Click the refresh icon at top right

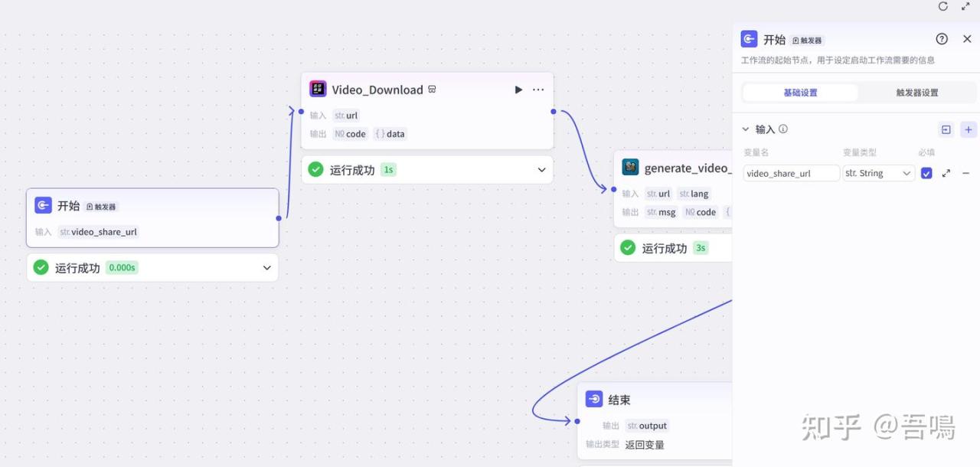click(943, 6)
